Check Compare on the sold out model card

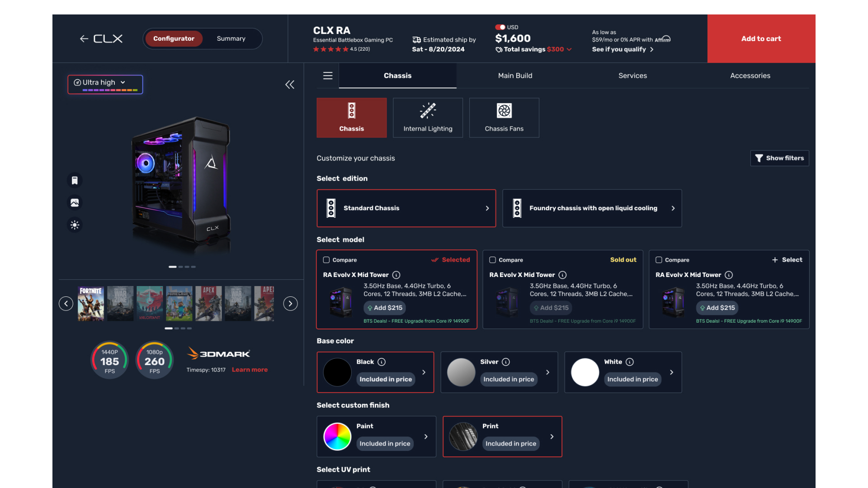pyautogui.click(x=493, y=260)
